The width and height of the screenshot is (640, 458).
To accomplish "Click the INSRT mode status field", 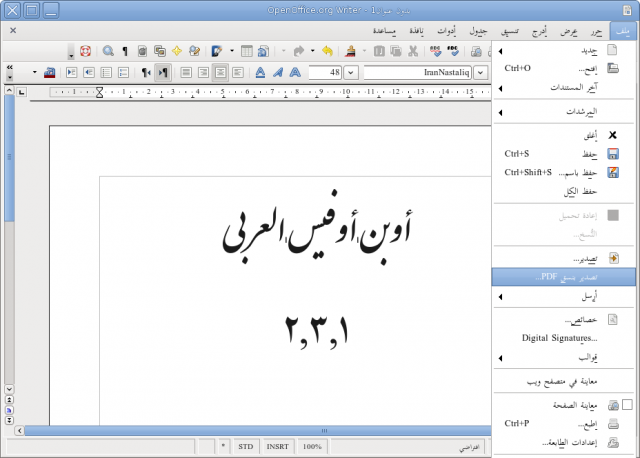I will [x=278, y=447].
